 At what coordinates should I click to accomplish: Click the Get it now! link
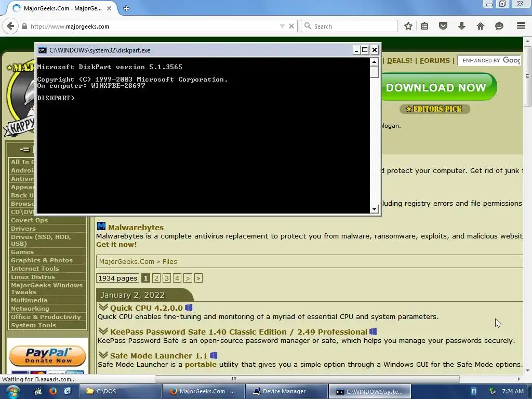(116, 244)
